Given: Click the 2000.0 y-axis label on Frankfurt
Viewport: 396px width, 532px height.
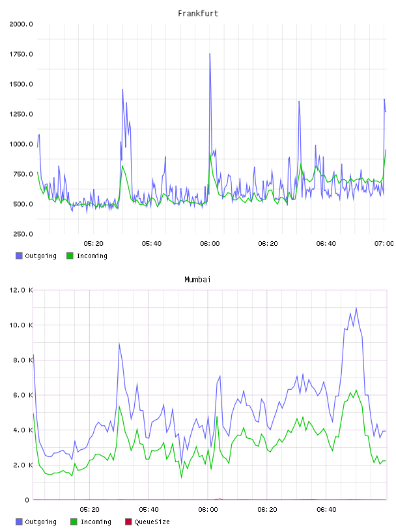Looking at the screenshot, I should [21, 24].
